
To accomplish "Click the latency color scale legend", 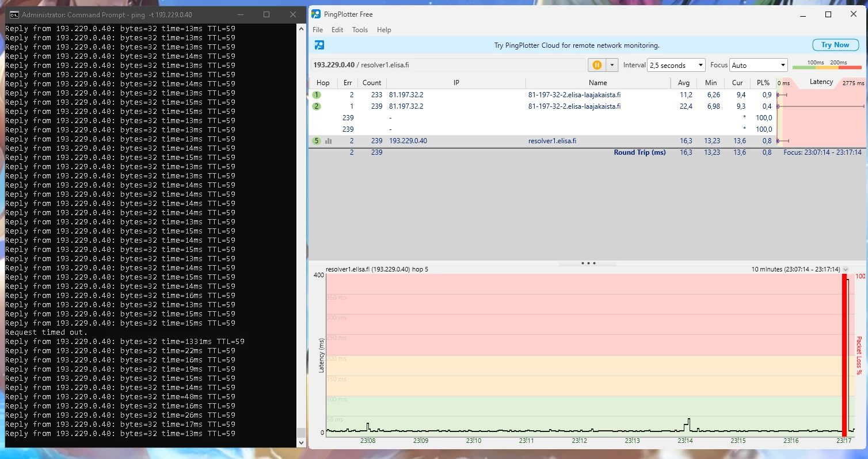I will tap(827, 66).
